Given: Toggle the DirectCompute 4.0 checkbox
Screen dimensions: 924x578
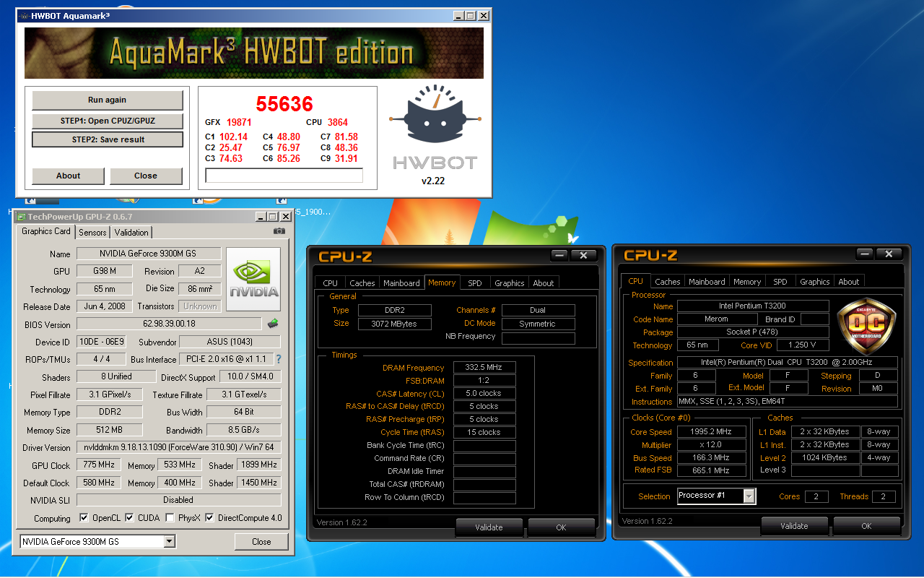Looking at the screenshot, I should (210, 518).
